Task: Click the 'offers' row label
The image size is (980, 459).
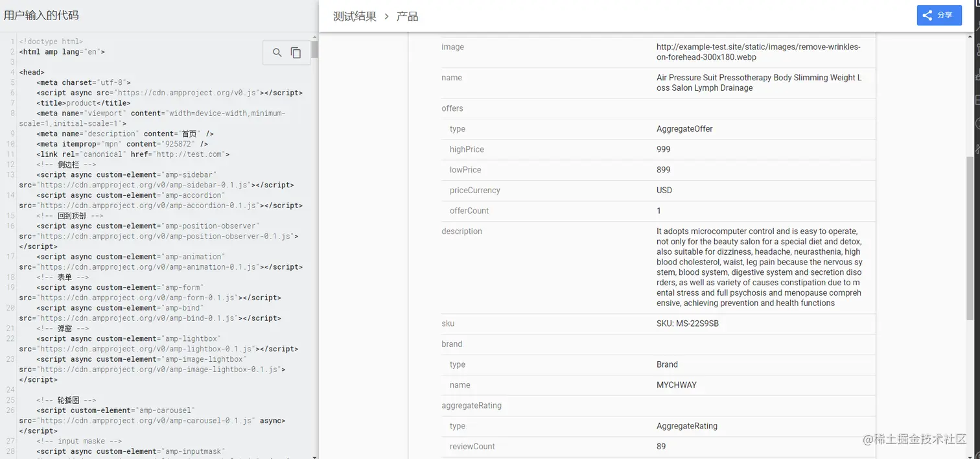Action: 452,108
